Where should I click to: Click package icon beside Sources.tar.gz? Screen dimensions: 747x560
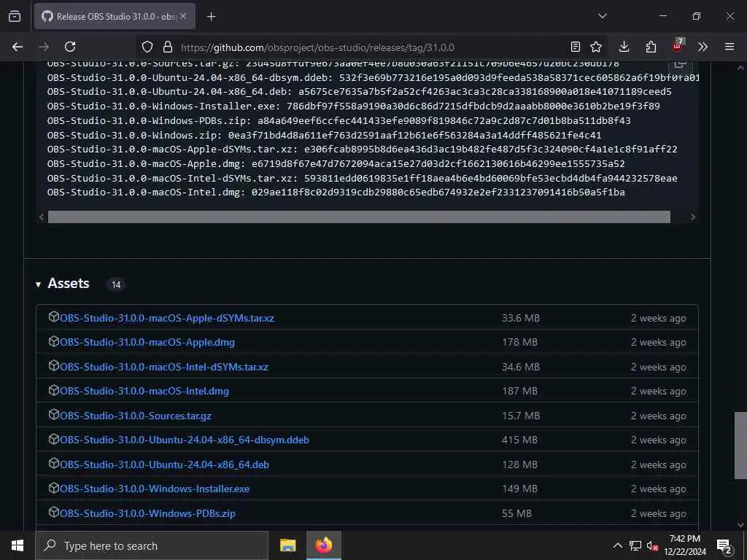(54, 415)
